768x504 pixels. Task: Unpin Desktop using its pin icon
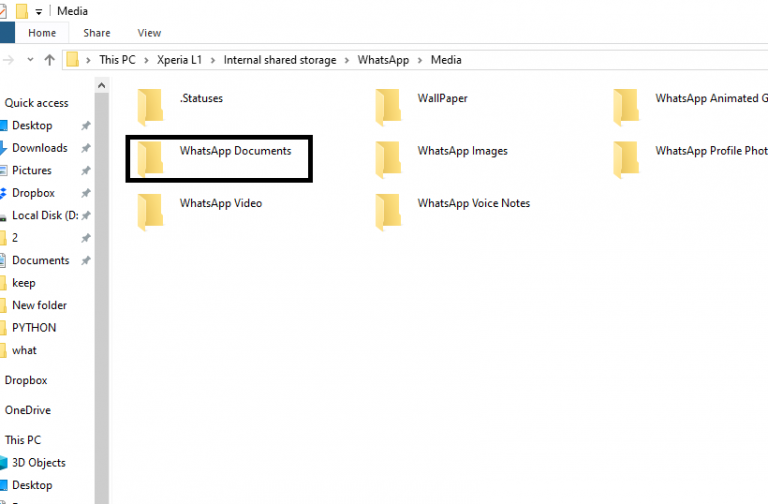point(86,125)
